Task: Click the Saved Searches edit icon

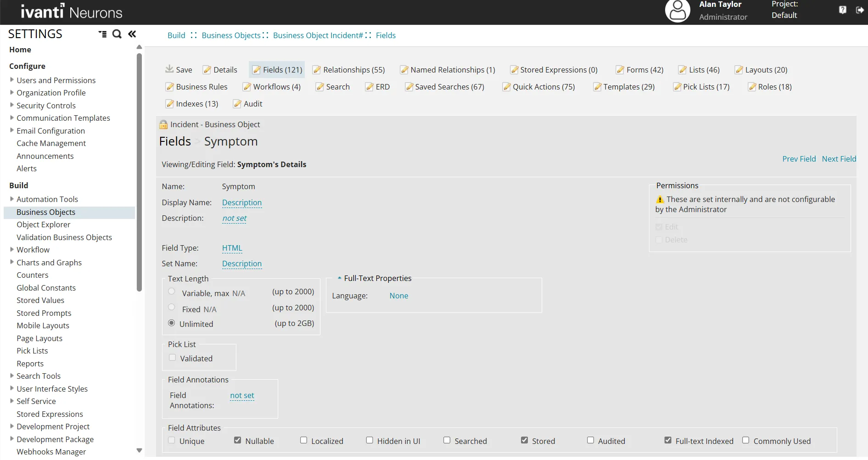Action: [409, 87]
